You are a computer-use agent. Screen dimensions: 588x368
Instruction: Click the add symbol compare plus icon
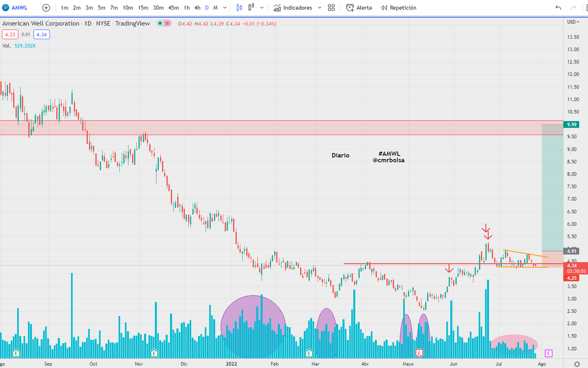[46, 8]
